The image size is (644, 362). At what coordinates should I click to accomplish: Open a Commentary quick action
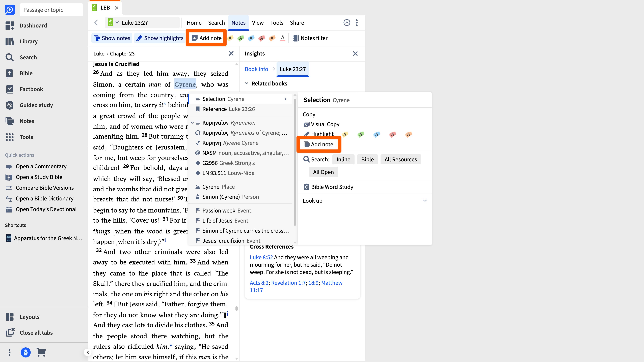[36, 166]
